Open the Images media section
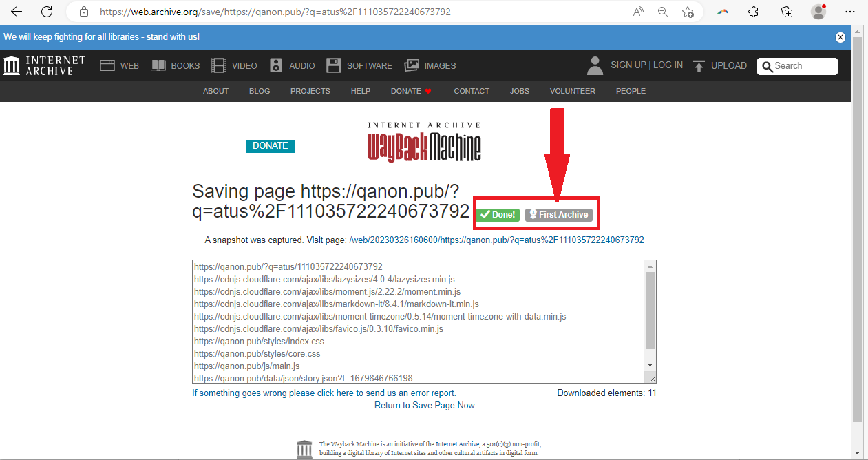The height and width of the screenshot is (460, 868). tap(430, 66)
